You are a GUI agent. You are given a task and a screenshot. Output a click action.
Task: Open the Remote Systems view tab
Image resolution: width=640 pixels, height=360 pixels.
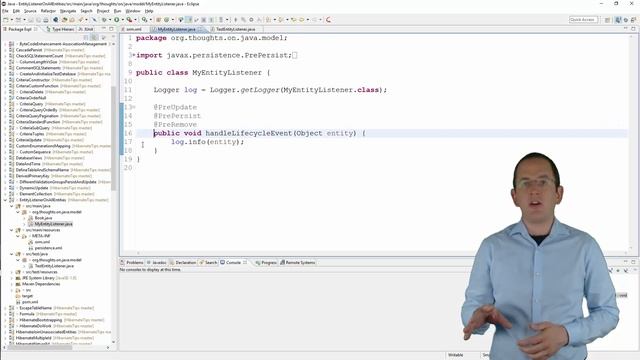(x=298, y=262)
